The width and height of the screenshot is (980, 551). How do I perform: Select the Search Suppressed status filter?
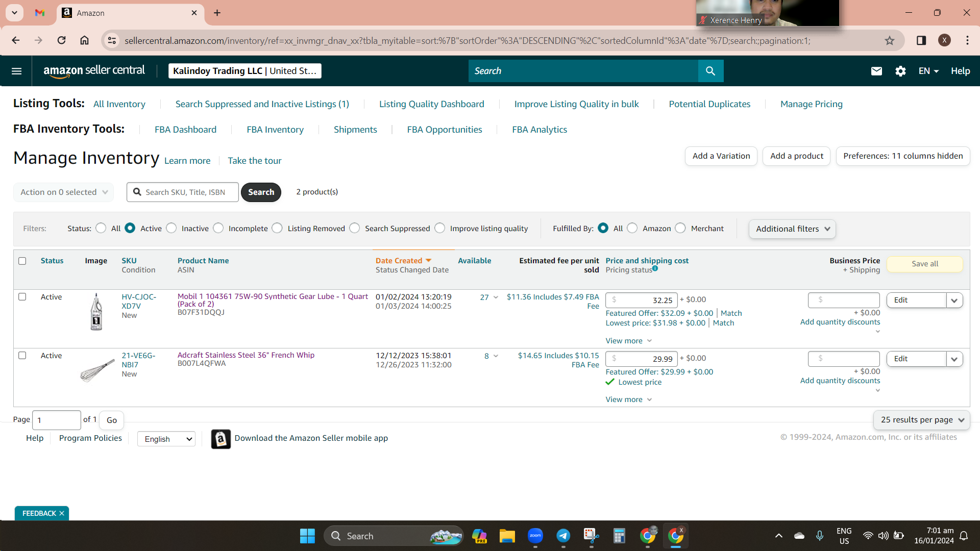[x=355, y=228]
